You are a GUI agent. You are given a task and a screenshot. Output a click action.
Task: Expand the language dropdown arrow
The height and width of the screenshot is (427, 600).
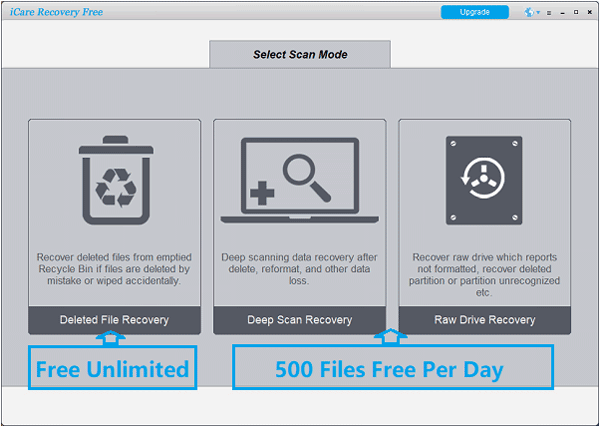[x=538, y=13]
